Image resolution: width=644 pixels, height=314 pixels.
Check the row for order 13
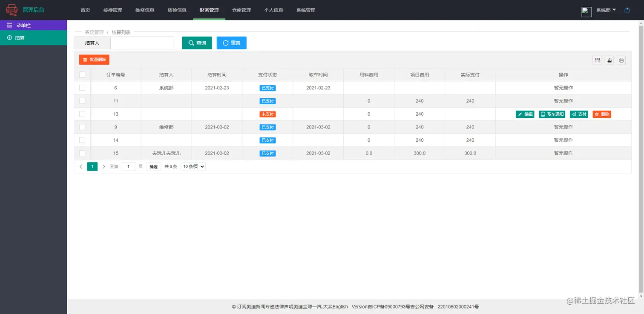[82, 114]
